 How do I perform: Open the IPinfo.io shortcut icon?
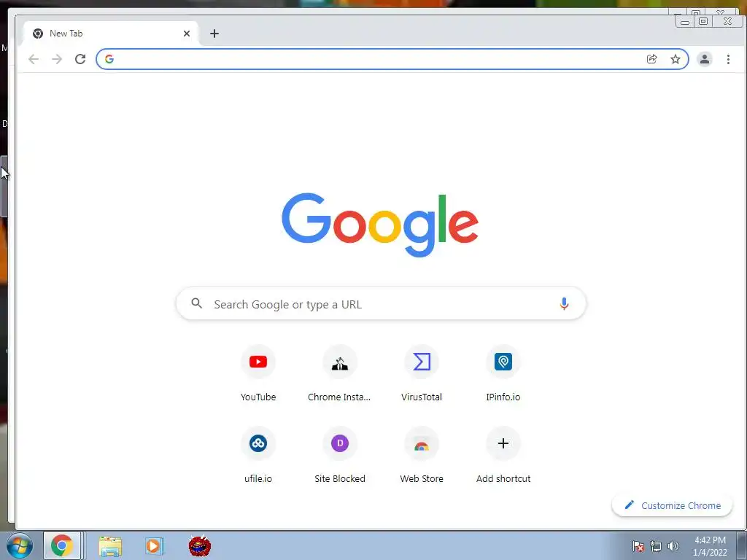(503, 362)
